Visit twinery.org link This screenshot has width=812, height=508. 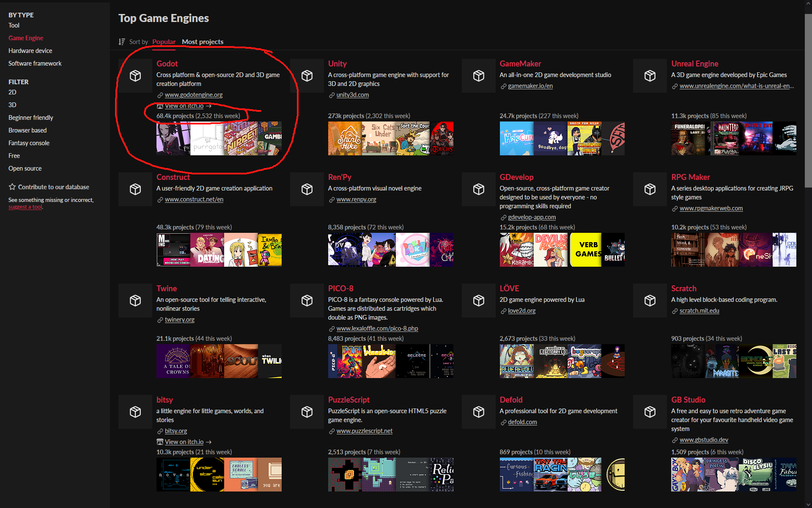tap(180, 320)
